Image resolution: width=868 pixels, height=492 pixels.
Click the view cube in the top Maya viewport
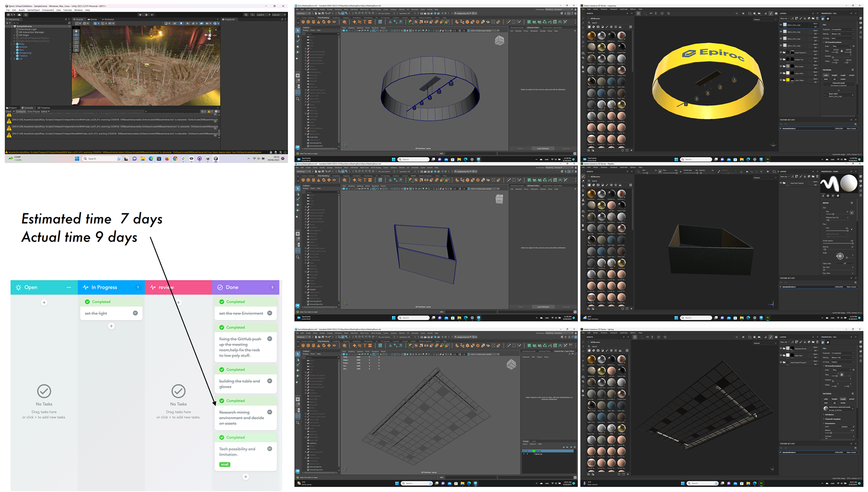500,41
